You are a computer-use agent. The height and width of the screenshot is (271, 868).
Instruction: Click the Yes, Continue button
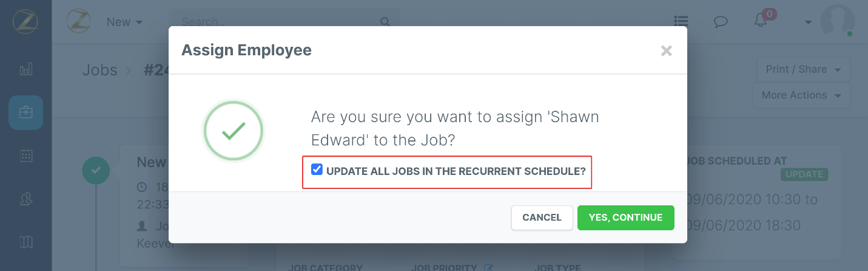point(625,218)
